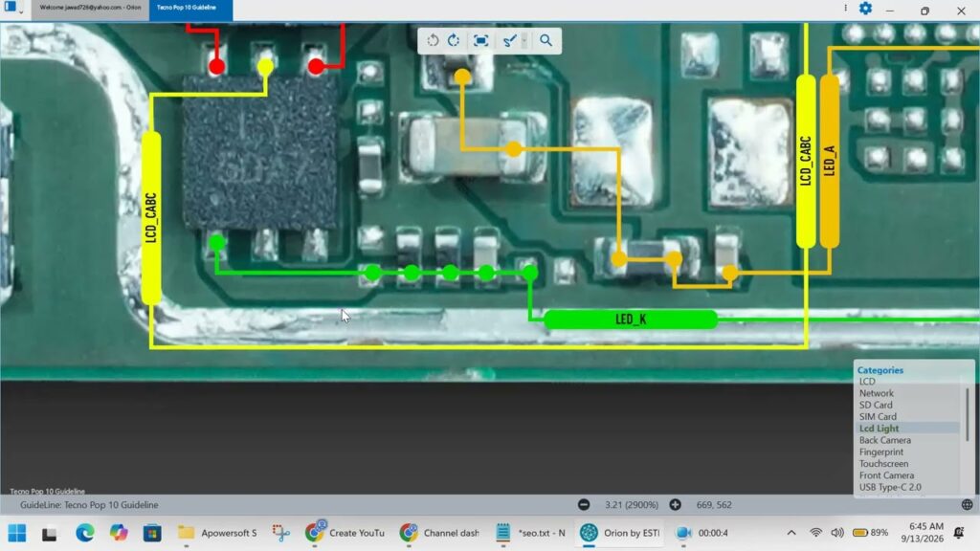Open Copilot from the taskbar
Viewport: 980px width, 551px height.
tap(118, 533)
